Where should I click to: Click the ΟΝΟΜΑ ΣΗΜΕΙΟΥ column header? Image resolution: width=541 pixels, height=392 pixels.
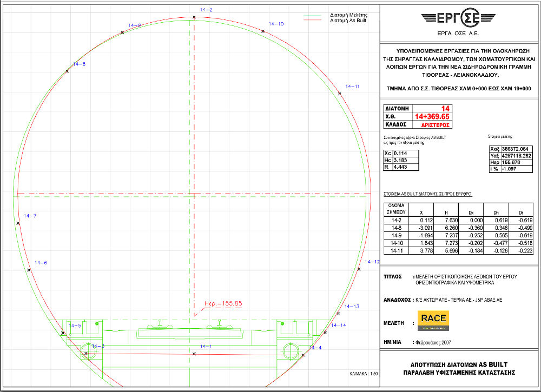click(396, 209)
